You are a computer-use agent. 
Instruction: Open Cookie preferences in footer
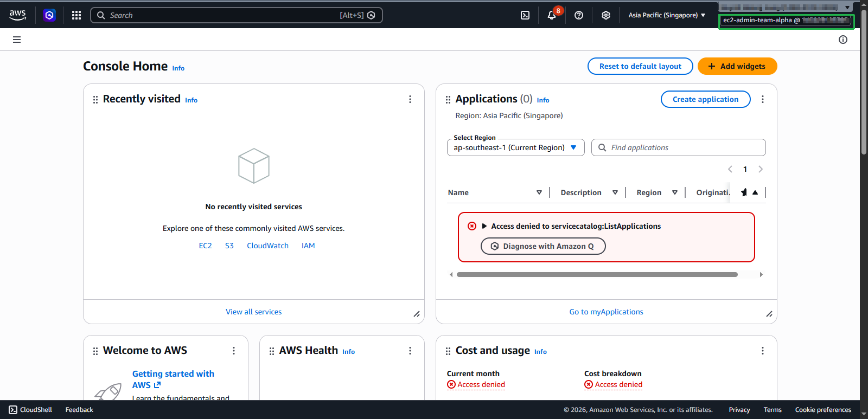click(x=823, y=410)
